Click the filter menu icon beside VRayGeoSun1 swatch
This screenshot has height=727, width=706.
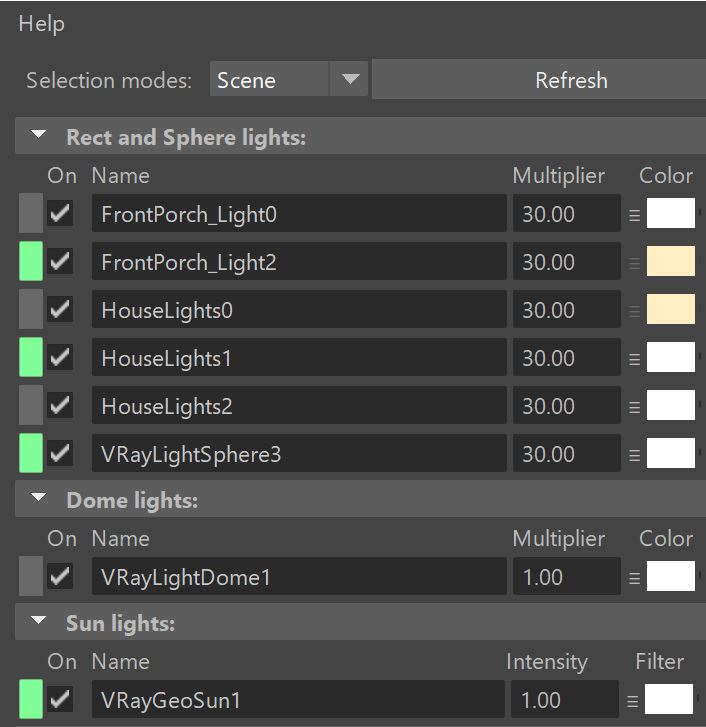click(x=632, y=701)
